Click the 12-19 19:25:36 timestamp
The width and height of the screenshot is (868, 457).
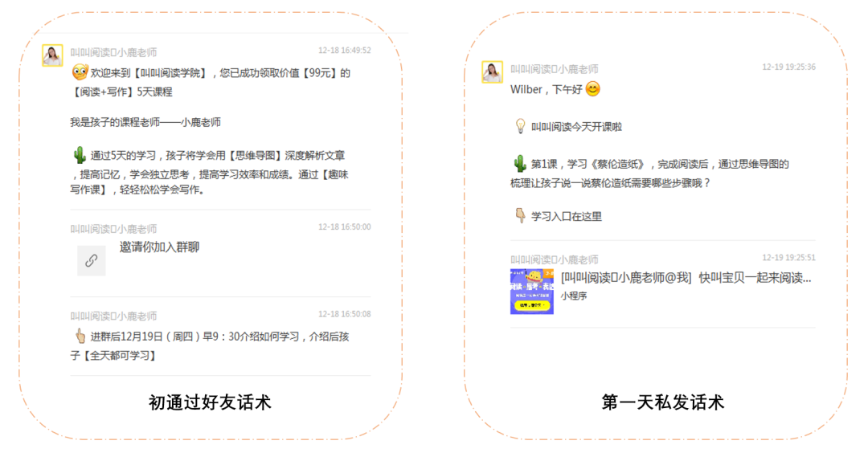click(788, 67)
